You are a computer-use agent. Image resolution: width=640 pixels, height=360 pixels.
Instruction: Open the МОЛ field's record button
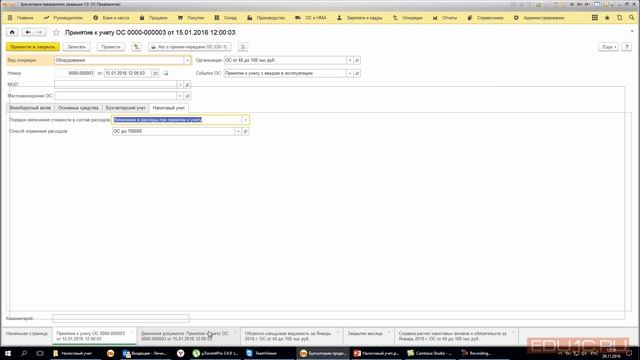click(187, 84)
